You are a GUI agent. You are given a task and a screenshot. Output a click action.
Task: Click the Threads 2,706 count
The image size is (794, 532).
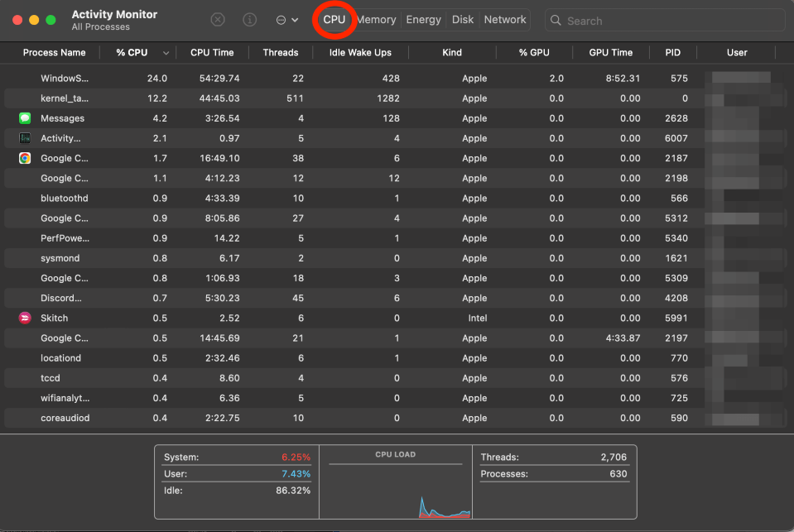tap(614, 457)
